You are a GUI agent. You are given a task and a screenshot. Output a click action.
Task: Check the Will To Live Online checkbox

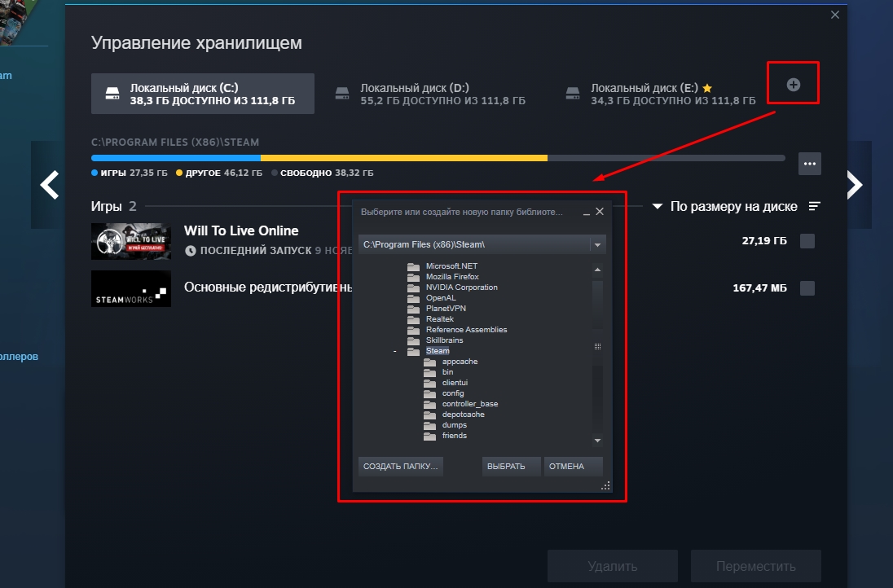807,241
